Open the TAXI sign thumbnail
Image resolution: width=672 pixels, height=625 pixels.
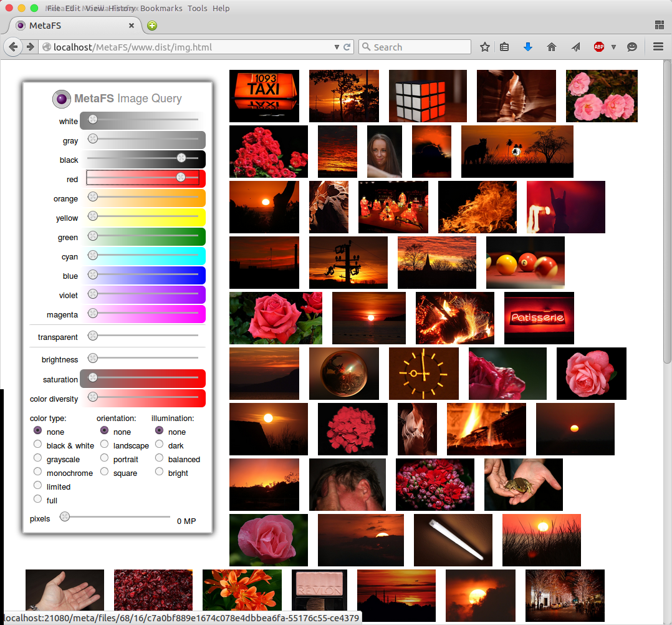[x=264, y=96]
